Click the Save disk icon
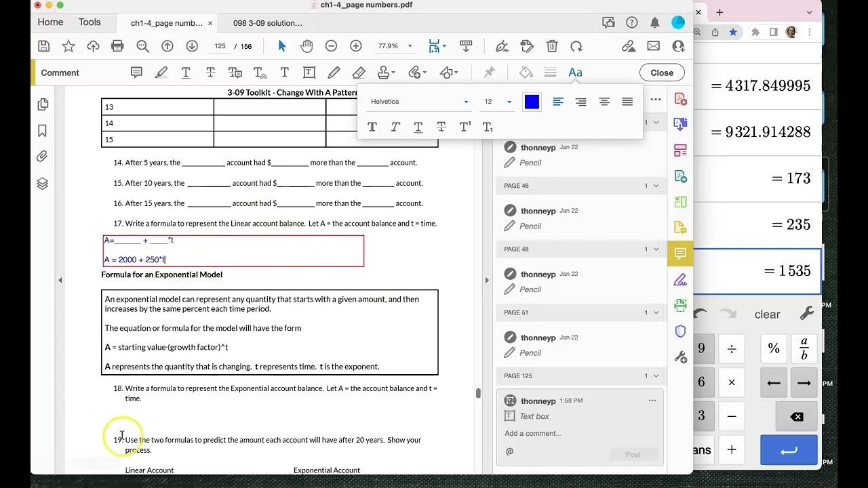 coord(44,46)
